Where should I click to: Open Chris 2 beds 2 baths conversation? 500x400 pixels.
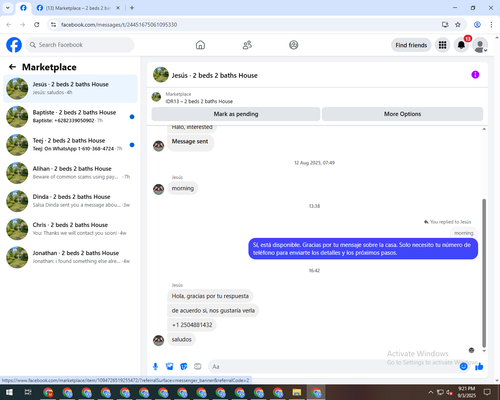click(70, 229)
